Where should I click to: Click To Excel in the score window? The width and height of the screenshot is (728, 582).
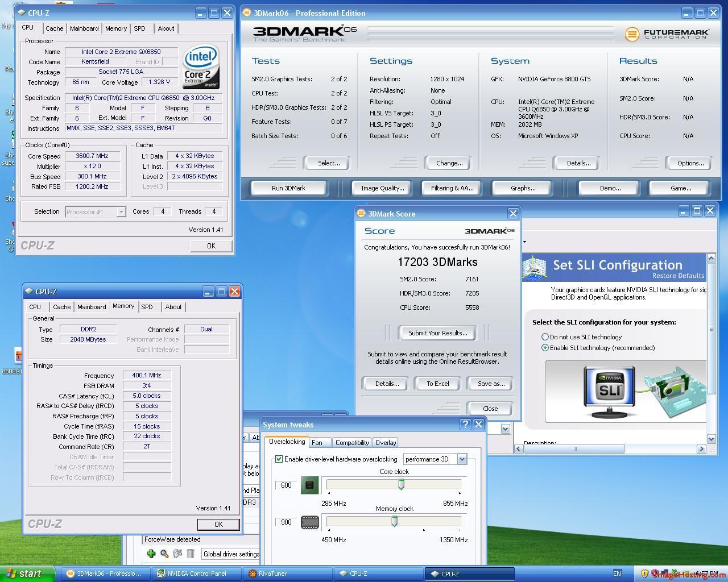pyautogui.click(x=438, y=384)
